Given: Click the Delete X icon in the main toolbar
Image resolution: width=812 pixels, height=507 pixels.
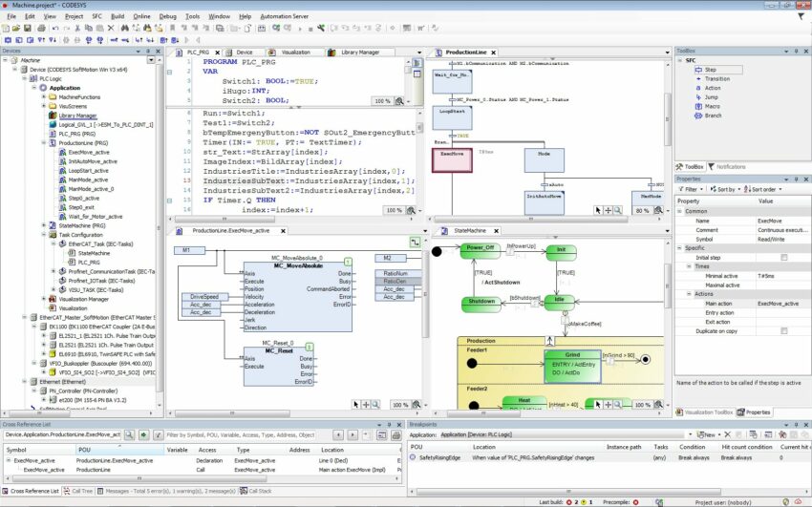Looking at the screenshot, I should [x=110, y=28].
